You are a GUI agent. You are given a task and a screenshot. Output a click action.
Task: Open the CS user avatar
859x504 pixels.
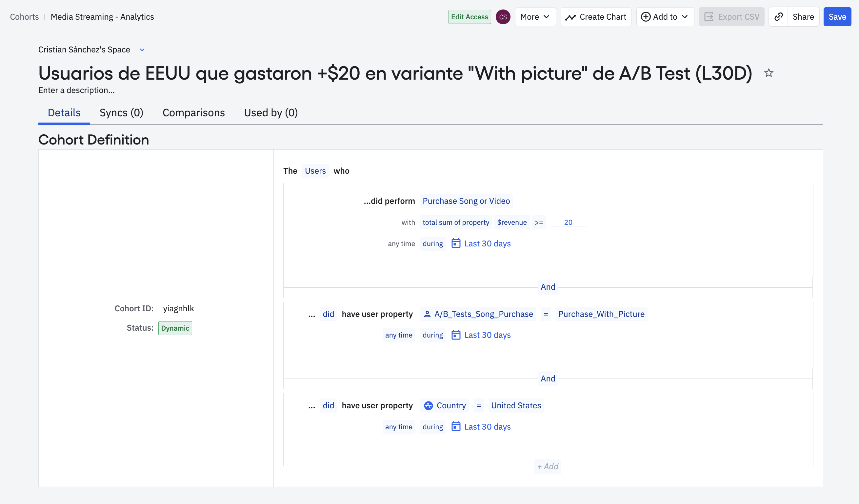coord(503,17)
